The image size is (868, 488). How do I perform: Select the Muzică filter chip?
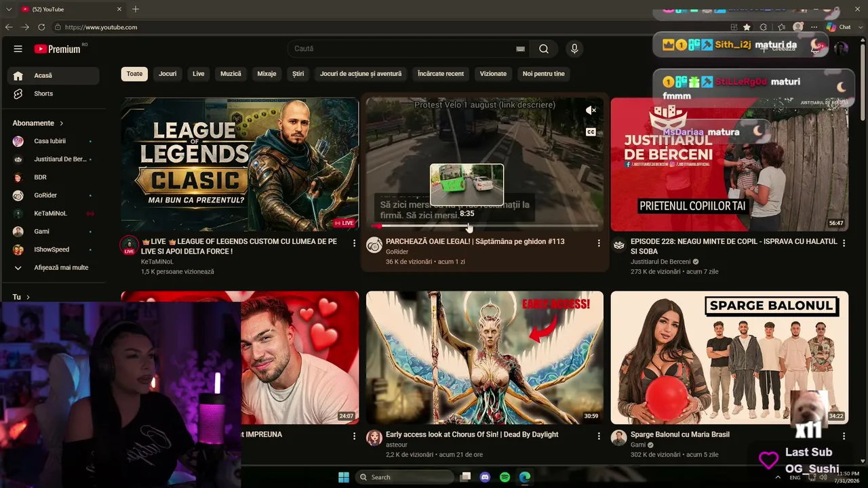point(231,74)
